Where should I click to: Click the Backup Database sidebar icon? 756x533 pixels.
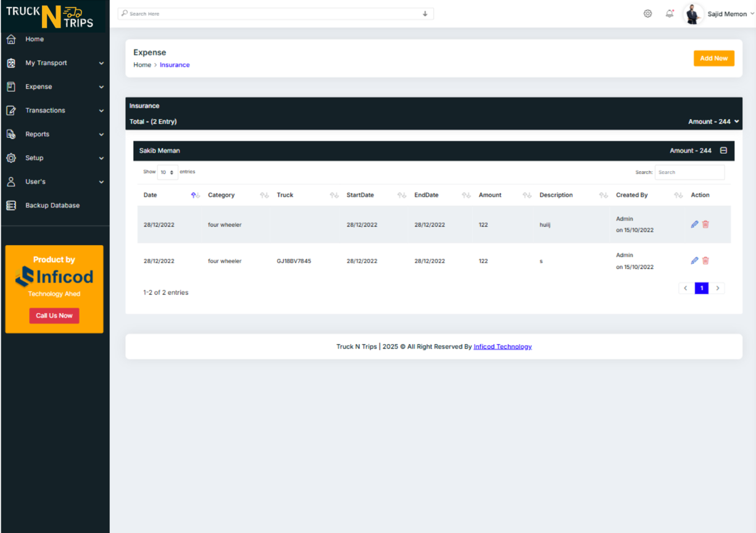coord(11,206)
